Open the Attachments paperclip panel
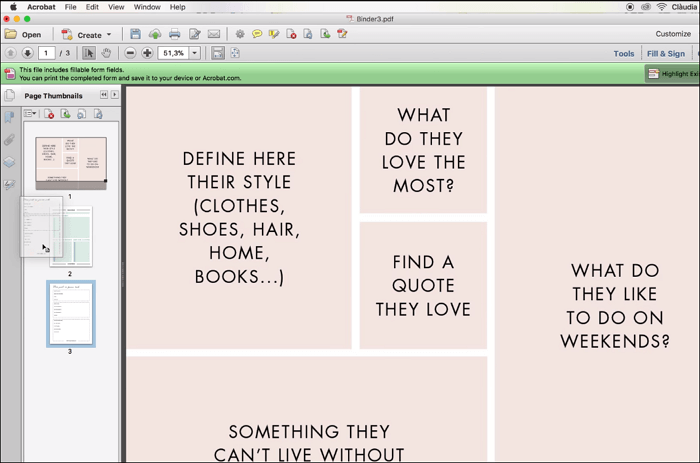Screen dimensions: 700x463 point(10,140)
